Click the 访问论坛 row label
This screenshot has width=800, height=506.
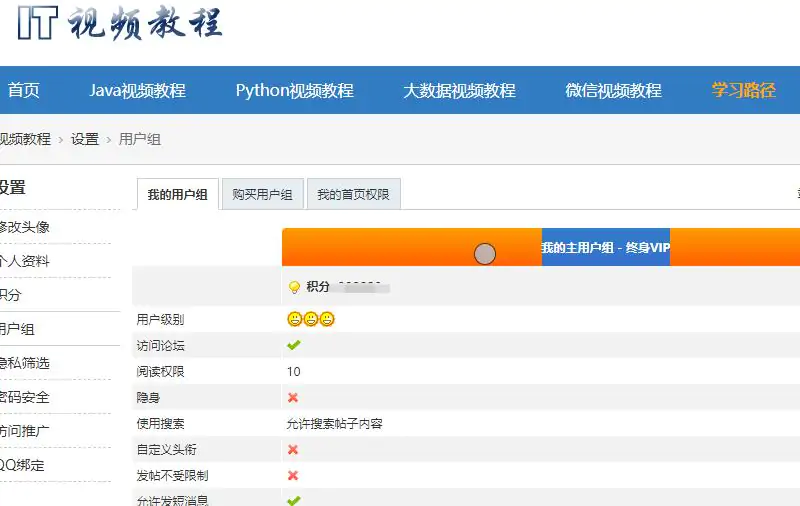click(x=160, y=345)
